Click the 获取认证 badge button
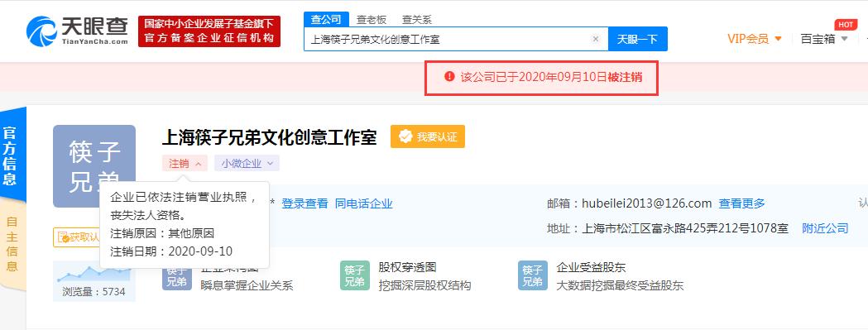 click(76, 237)
